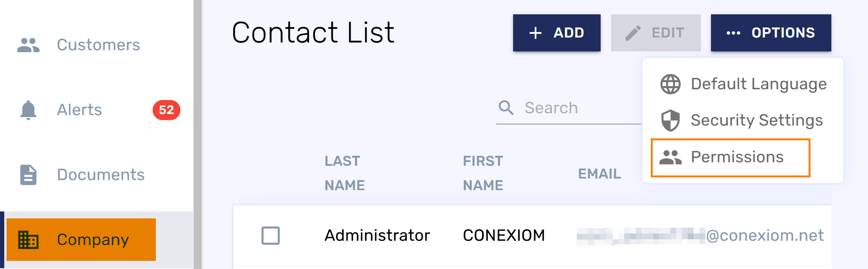Toggle the OPTIONS dropdown button
Screen dimensions: 868x269
(x=771, y=33)
